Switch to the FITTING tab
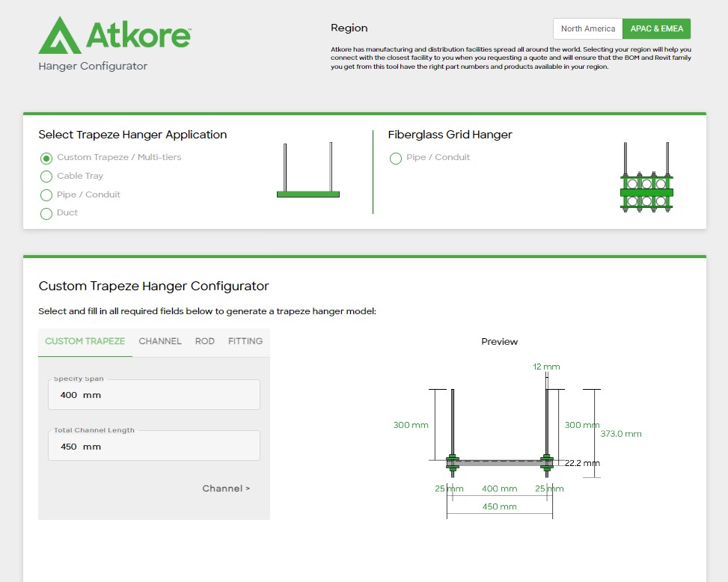The width and height of the screenshot is (728, 582). (245, 341)
